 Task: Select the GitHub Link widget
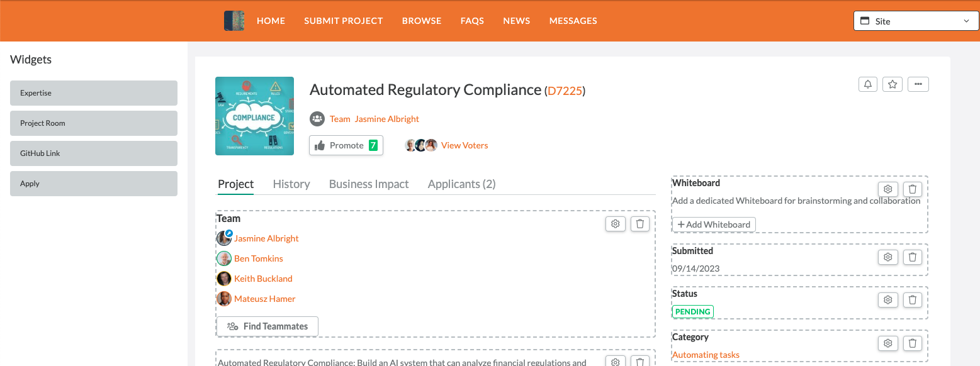[94, 153]
